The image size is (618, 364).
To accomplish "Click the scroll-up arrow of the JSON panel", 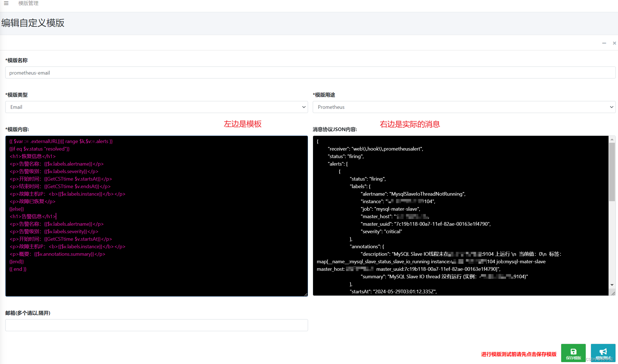I will click(x=612, y=139).
